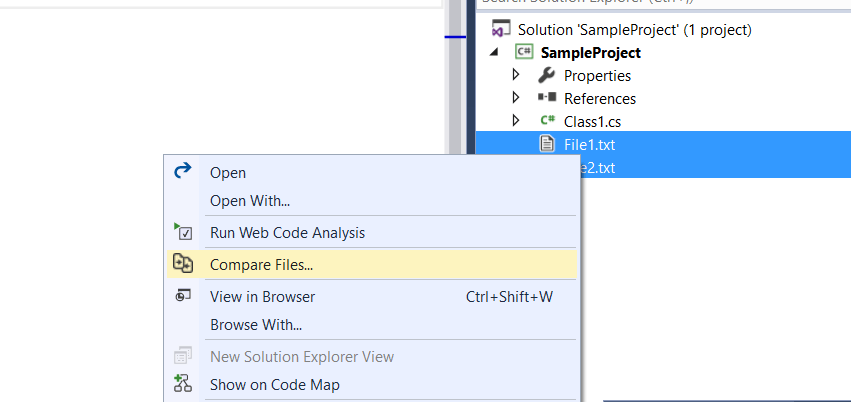Expand the Properties node
The height and width of the screenshot is (402, 851).
[x=516, y=74]
